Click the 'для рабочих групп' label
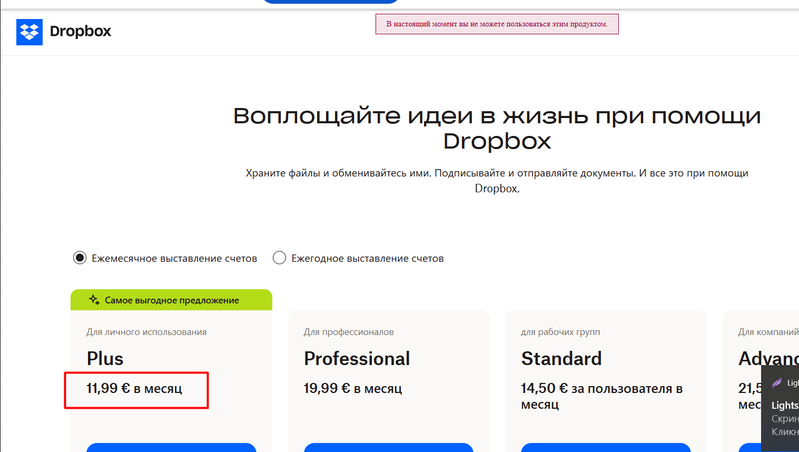 coord(561,332)
